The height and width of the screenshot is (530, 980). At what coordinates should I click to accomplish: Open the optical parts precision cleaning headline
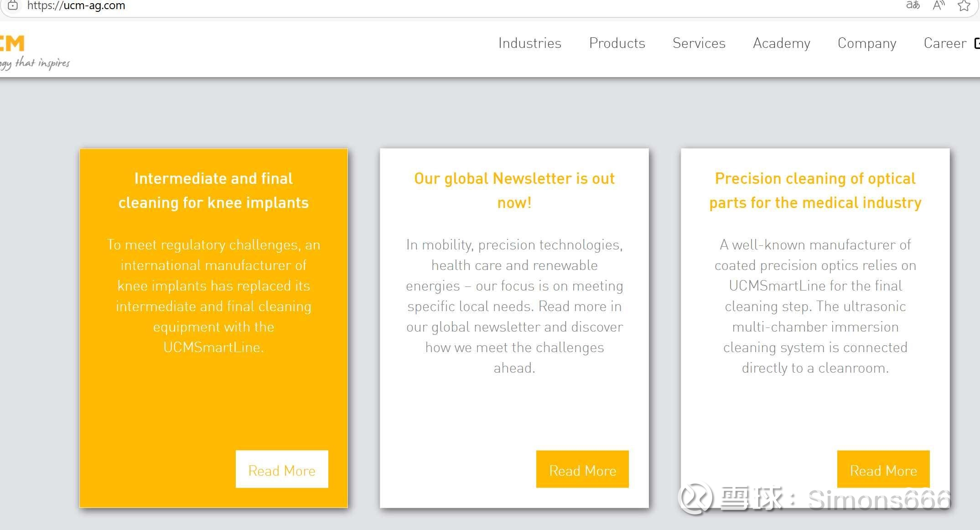coord(815,190)
